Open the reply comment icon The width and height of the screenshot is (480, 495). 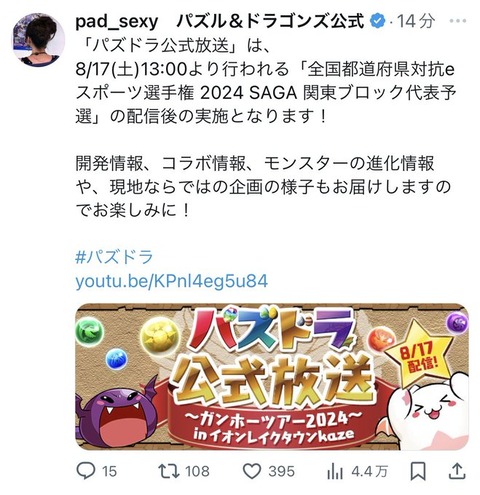click(85, 471)
